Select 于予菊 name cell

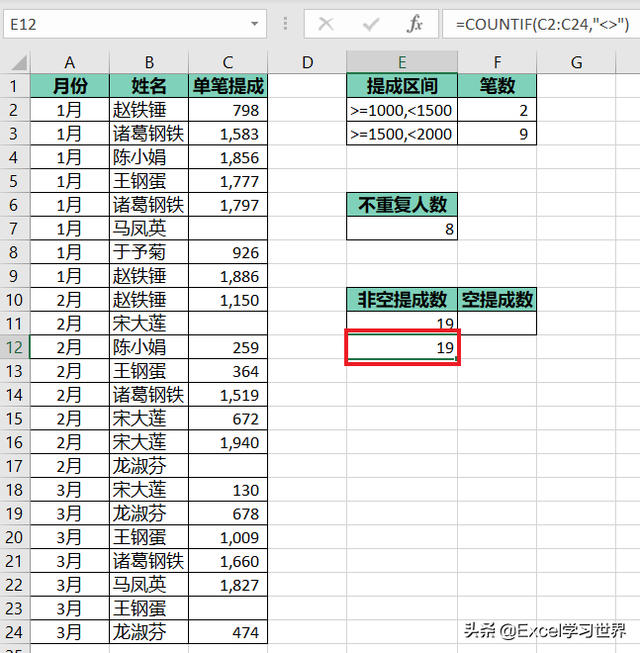(x=149, y=252)
